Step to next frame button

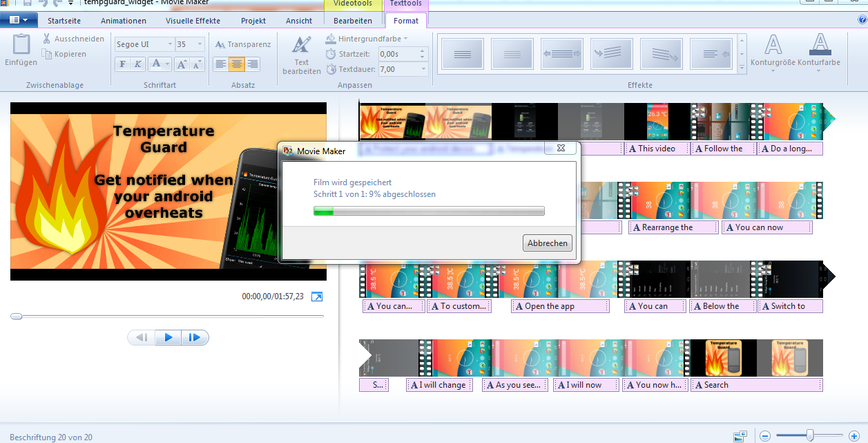coord(195,337)
